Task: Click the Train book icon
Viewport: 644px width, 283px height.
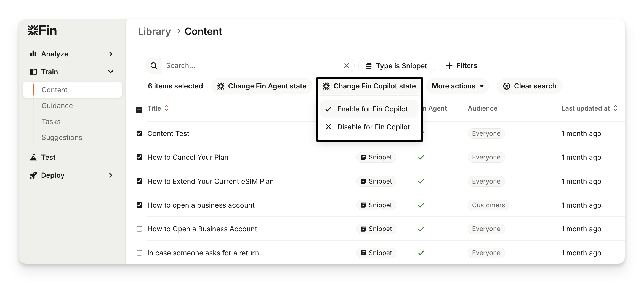Action: (x=33, y=72)
